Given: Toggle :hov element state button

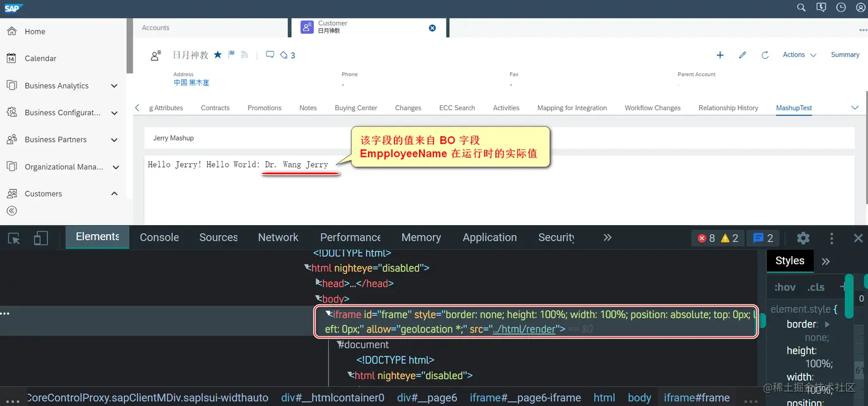Looking at the screenshot, I should pyautogui.click(x=785, y=287).
